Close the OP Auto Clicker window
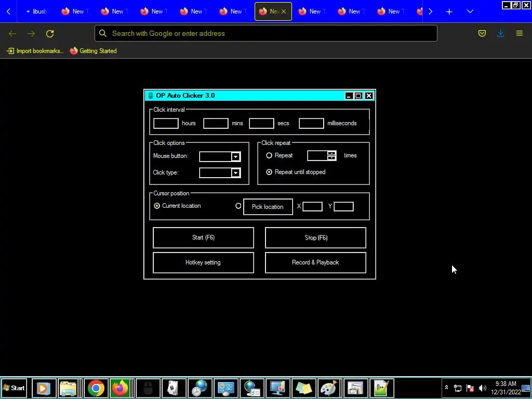This screenshot has height=399, width=532. [x=369, y=96]
